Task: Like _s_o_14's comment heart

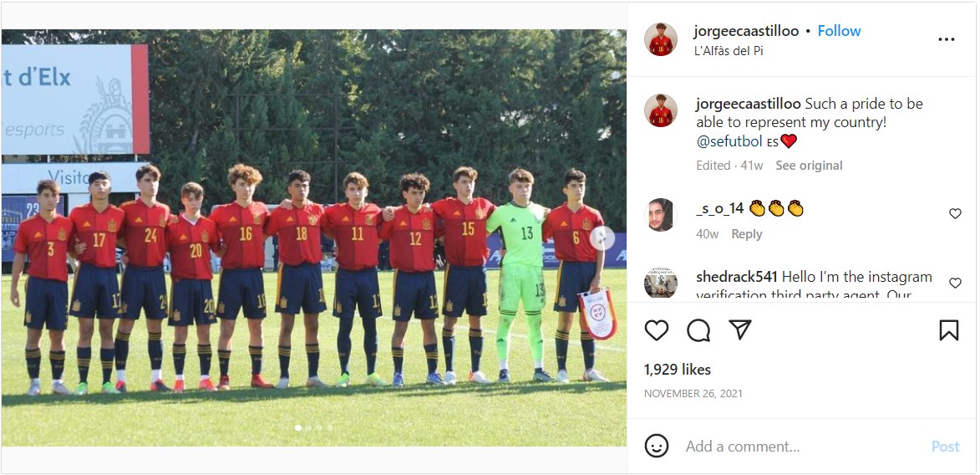Action: pos(955,213)
